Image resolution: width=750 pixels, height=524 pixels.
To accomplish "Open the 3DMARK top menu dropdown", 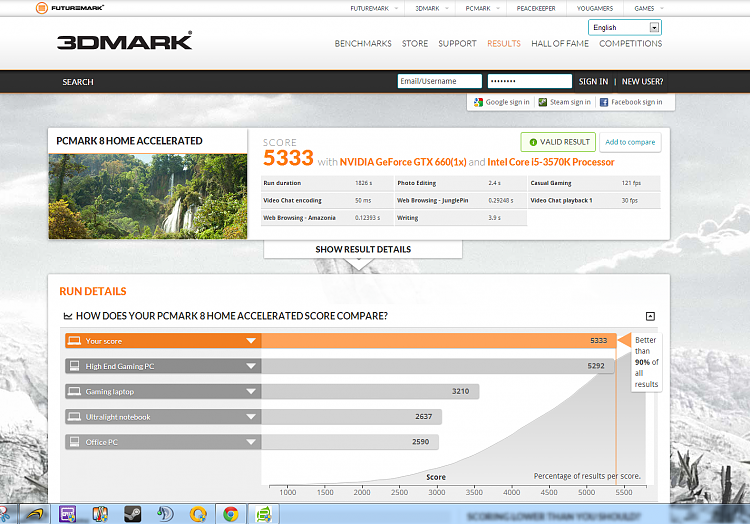I will (432, 8).
